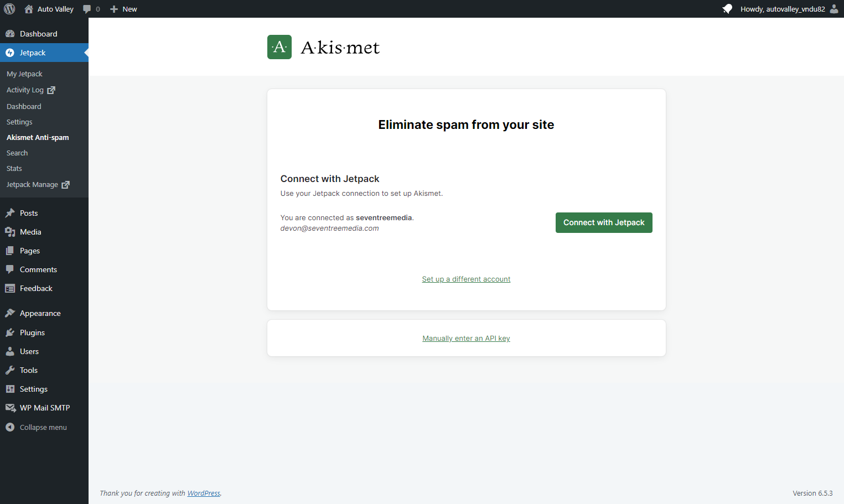The height and width of the screenshot is (504, 844).
Task: Click the Tools wrench icon
Action: (x=10, y=370)
